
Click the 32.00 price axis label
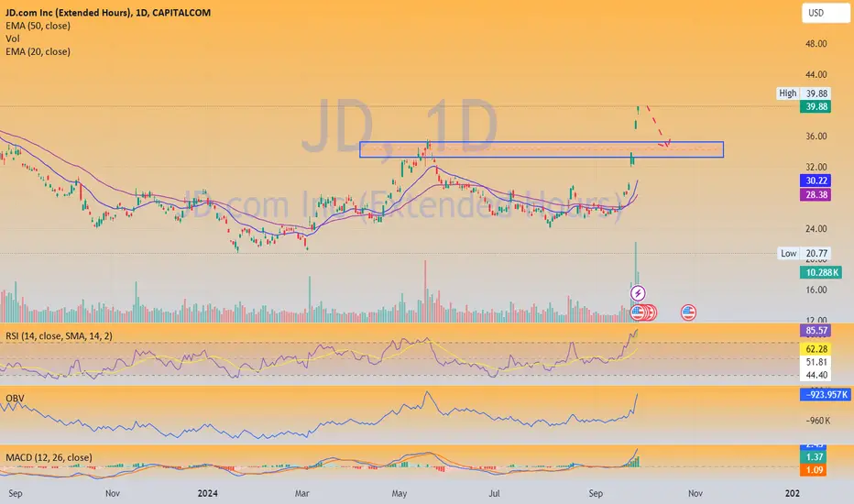click(x=816, y=168)
